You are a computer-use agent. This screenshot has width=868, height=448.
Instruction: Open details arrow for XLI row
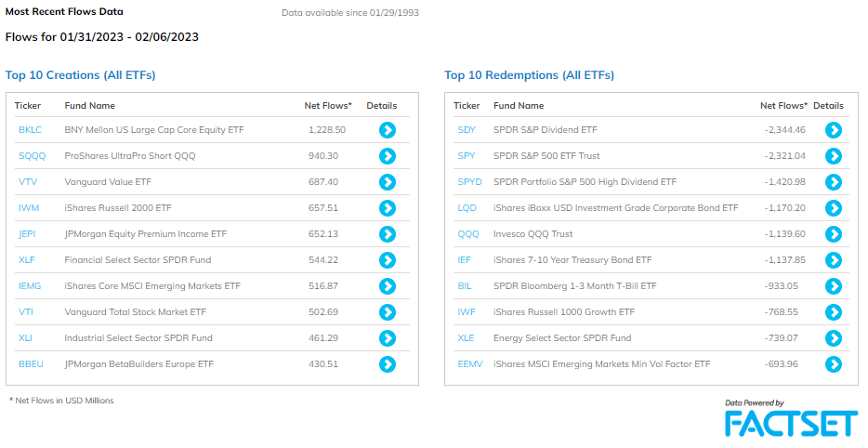388,338
